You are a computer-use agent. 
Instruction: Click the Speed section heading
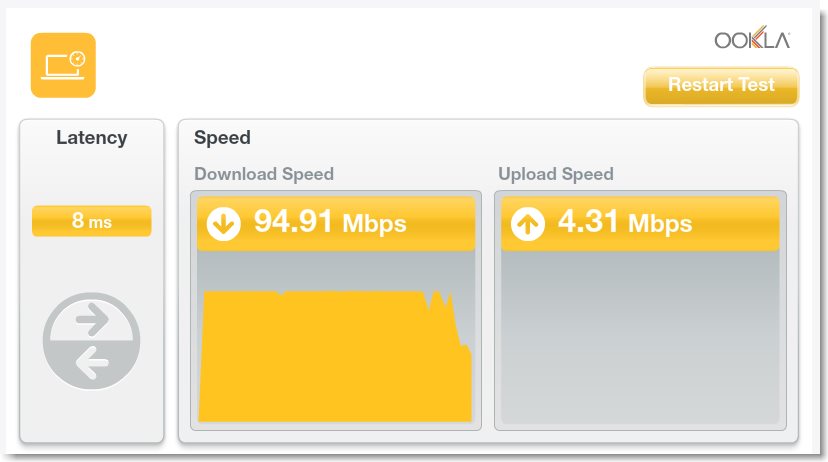pyautogui.click(x=222, y=138)
